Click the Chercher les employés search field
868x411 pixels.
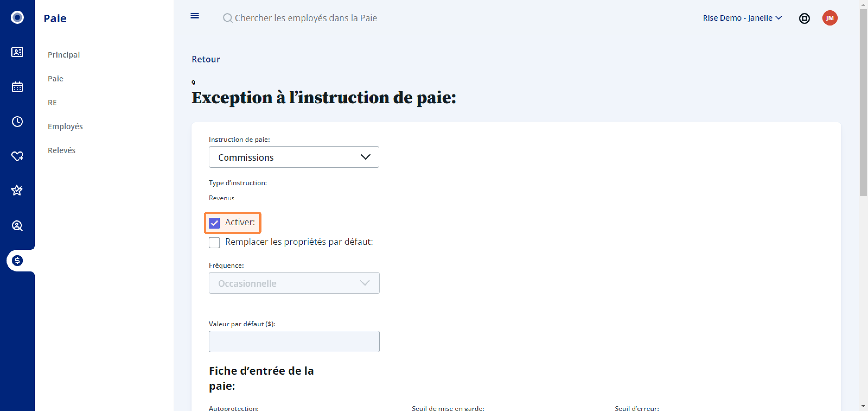pyautogui.click(x=306, y=18)
